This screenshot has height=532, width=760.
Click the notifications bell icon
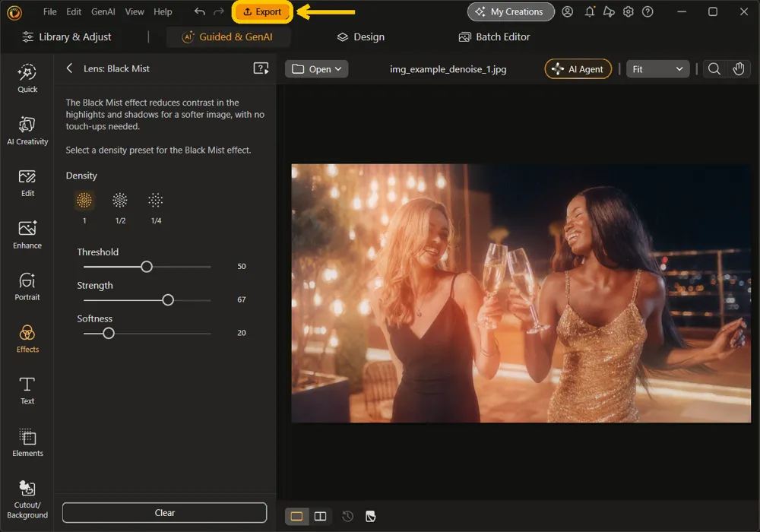(x=590, y=11)
